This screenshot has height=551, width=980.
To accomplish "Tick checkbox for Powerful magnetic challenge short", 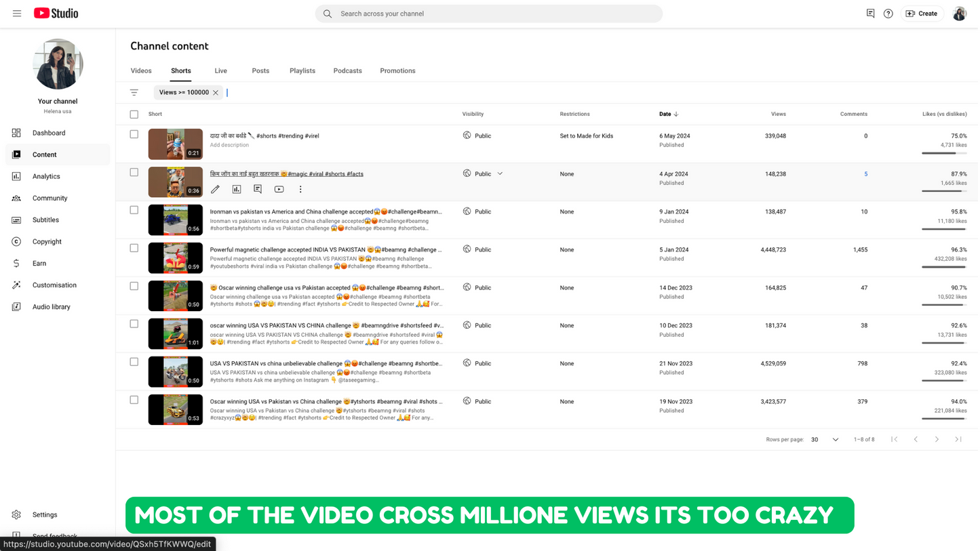I will click(x=134, y=248).
